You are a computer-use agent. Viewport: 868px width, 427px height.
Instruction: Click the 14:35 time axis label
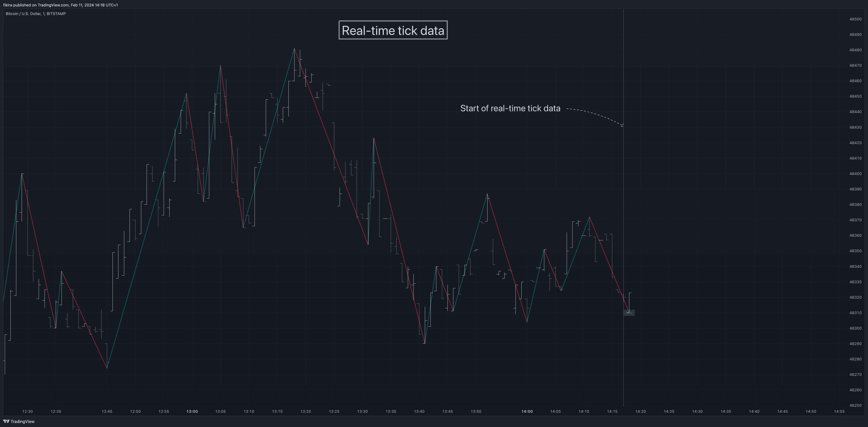pyautogui.click(x=726, y=412)
